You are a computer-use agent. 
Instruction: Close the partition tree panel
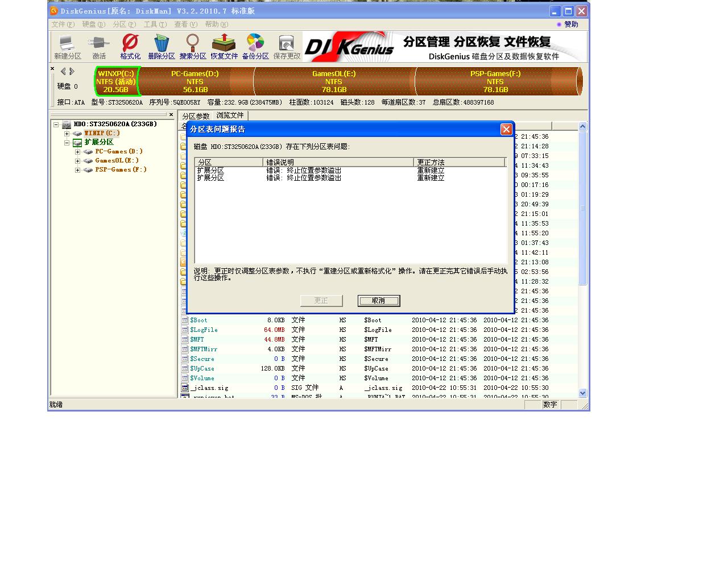171,115
